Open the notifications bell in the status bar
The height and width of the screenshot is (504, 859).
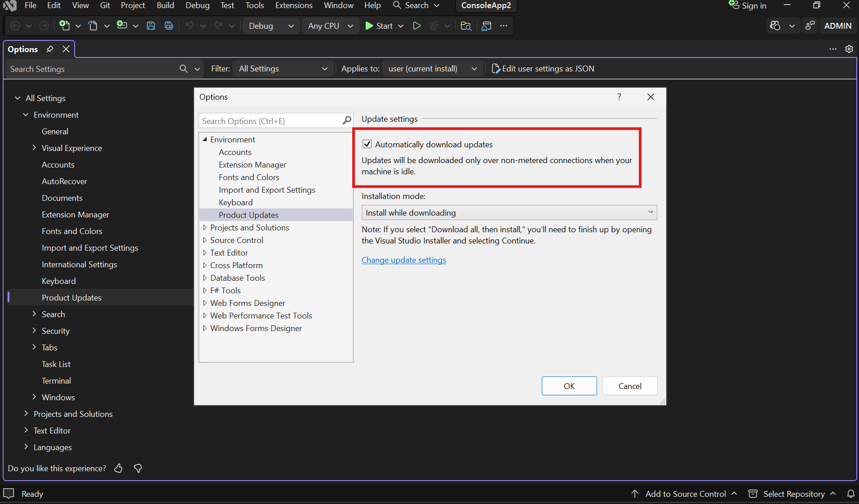coord(851,494)
